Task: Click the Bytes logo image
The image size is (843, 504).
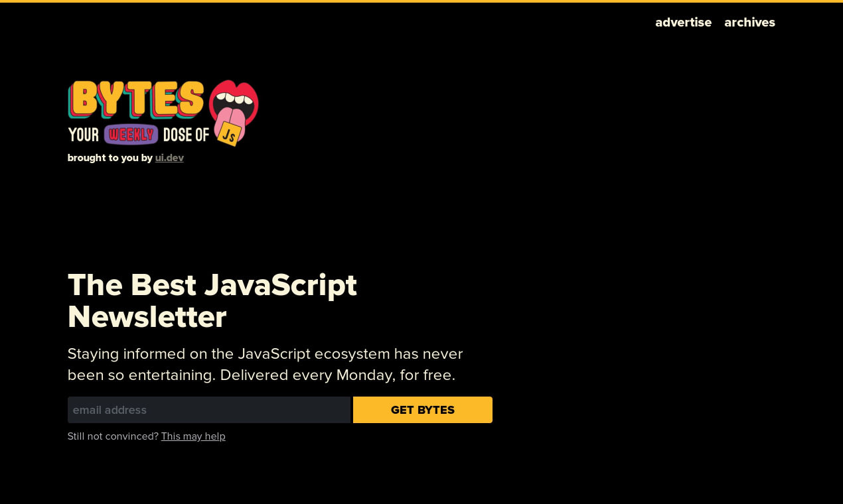Action: pyautogui.click(x=163, y=113)
